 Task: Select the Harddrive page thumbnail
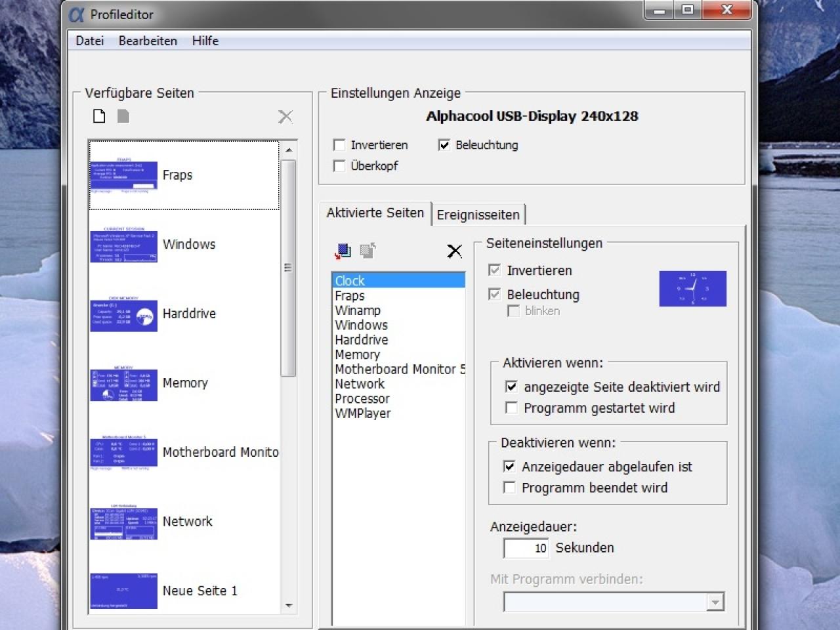123,314
